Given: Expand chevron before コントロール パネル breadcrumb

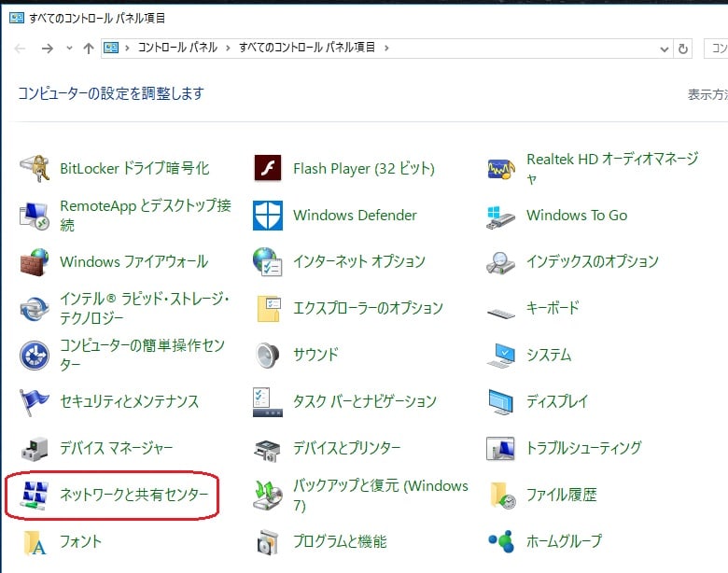Looking at the screenshot, I should click(x=127, y=48).
